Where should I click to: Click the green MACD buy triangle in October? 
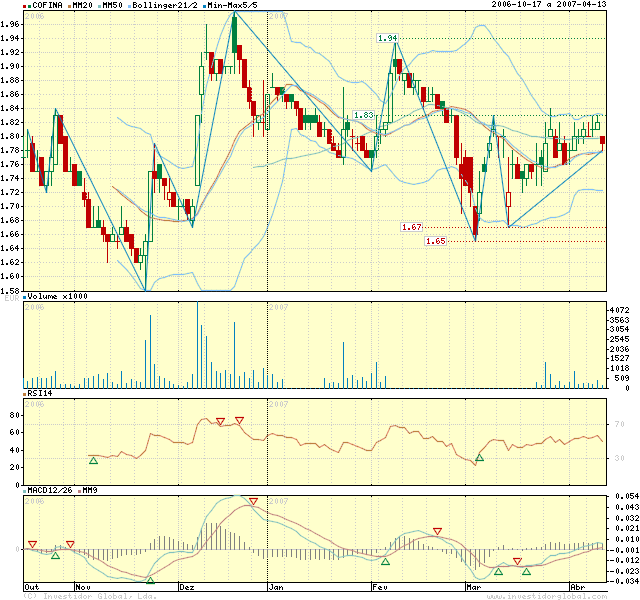[x=56, y=556]
